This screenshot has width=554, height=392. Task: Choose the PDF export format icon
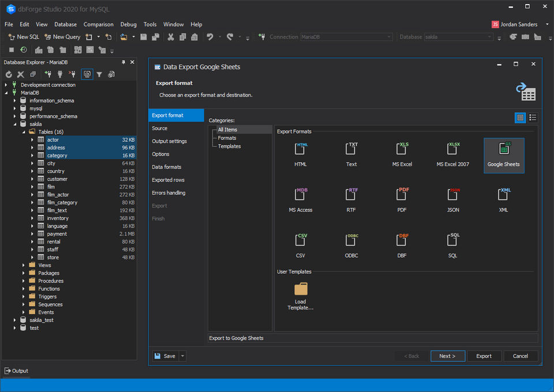click(402, 195)
